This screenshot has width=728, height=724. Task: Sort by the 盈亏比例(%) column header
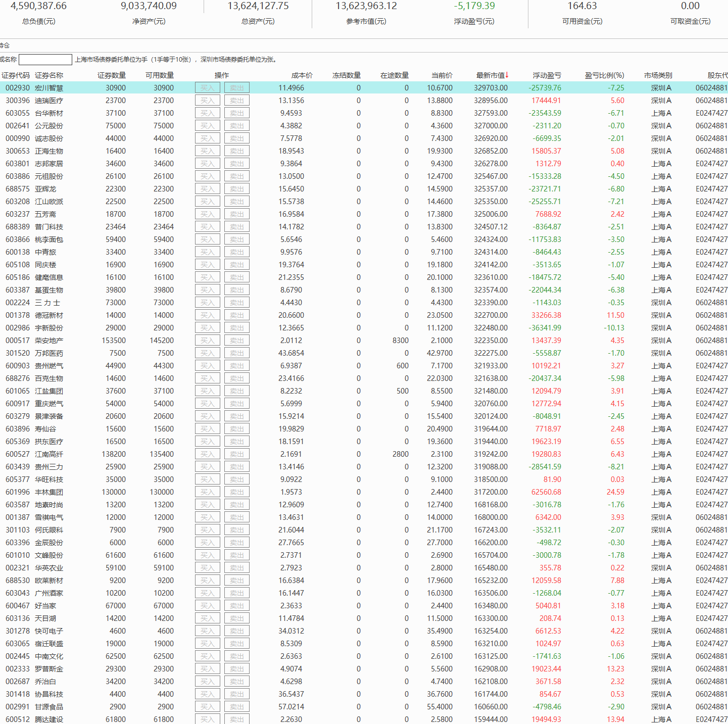point(604,75)
